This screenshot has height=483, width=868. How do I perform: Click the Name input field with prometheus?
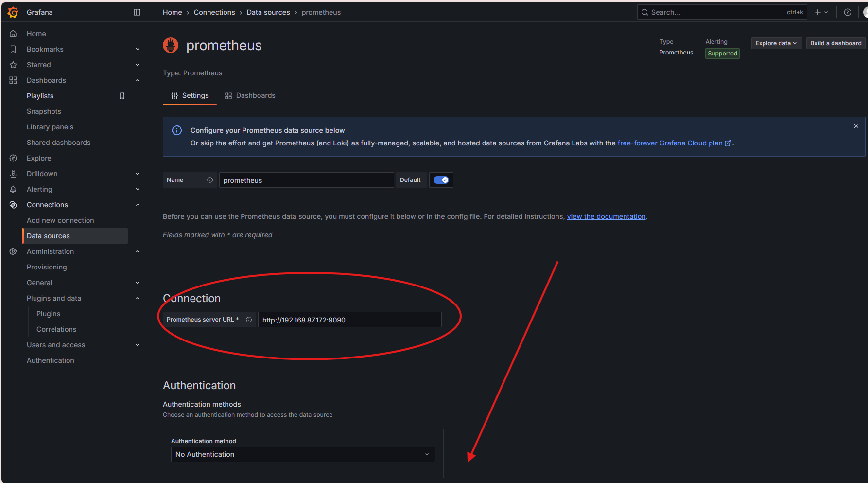coord(306,180)
